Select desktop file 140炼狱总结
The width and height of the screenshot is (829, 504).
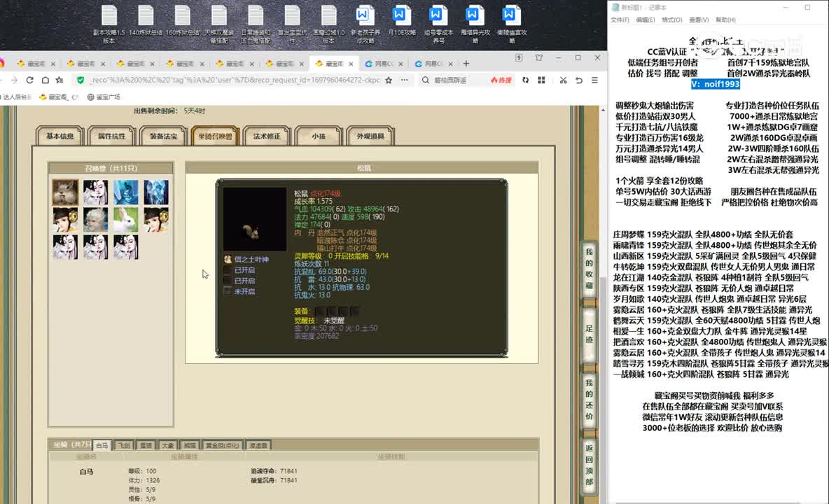[146, 20]
